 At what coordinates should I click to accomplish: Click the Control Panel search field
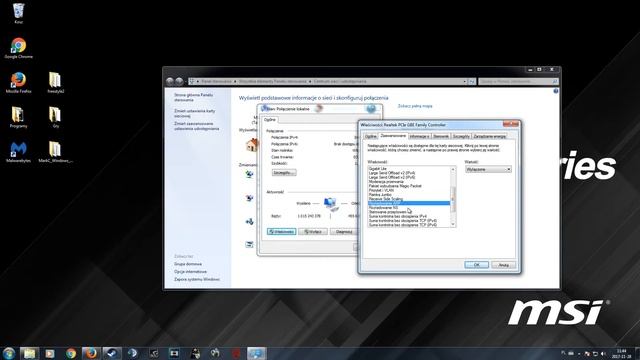click(x=518, y=82)
